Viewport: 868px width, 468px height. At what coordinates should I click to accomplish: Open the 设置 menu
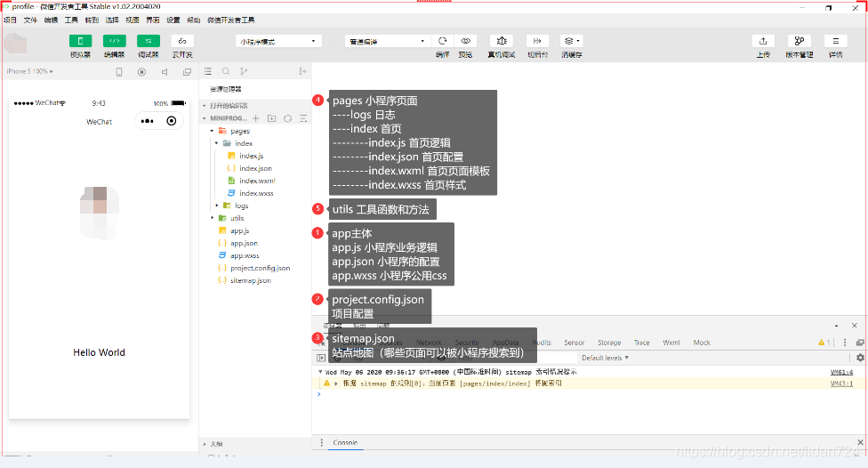click(x=173, y=20)
